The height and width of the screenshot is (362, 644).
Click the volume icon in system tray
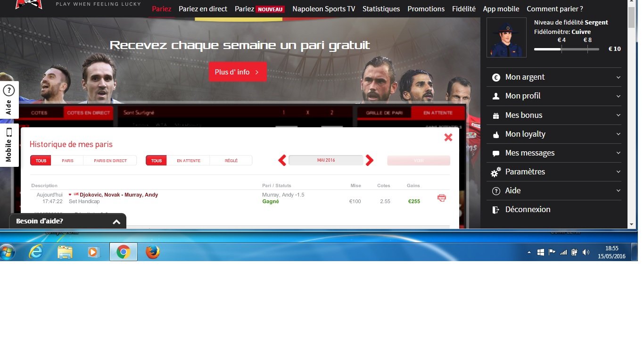(586, 252)
